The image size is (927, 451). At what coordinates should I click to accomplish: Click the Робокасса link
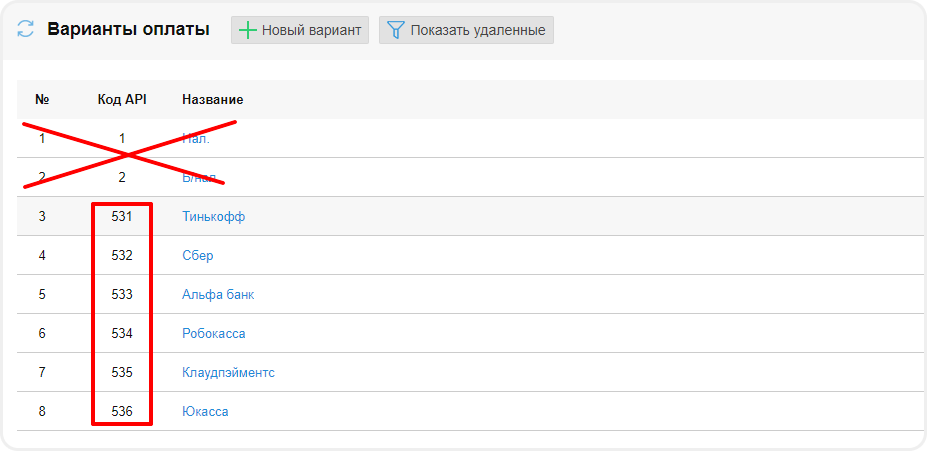[x=213, y=334]
